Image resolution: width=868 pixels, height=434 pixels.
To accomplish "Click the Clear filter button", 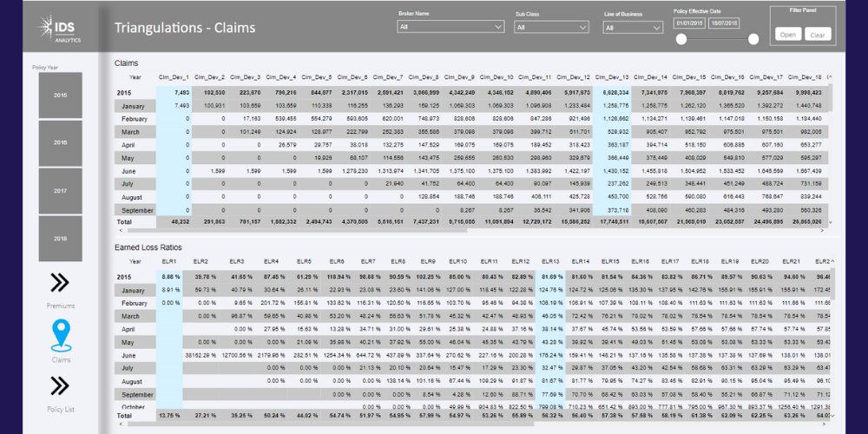I will coord(816,35).
